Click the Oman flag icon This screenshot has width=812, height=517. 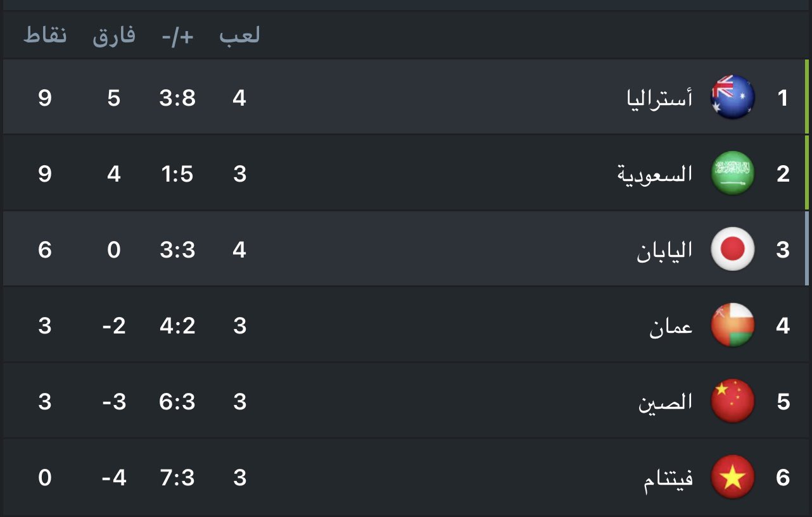[733, 325]
